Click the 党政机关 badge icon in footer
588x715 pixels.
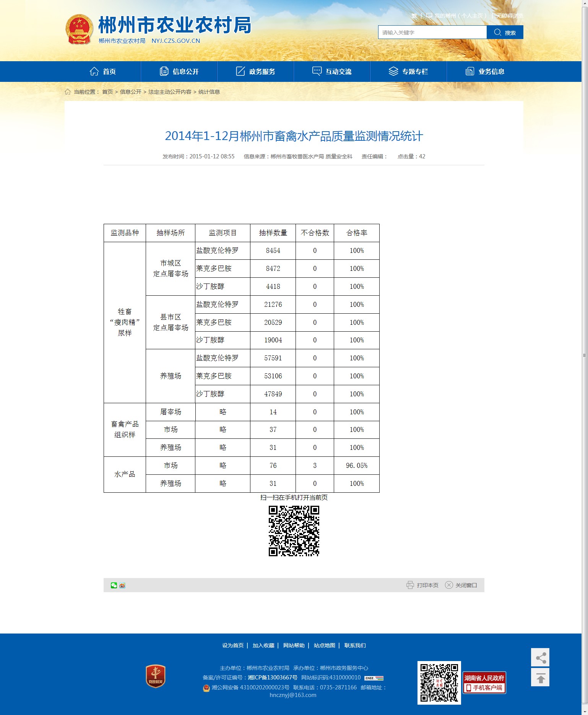tap(155, 676)
